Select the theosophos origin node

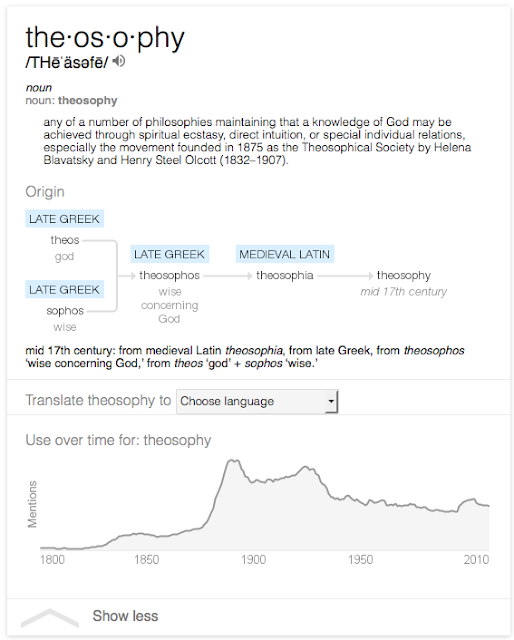click(169, 276)
